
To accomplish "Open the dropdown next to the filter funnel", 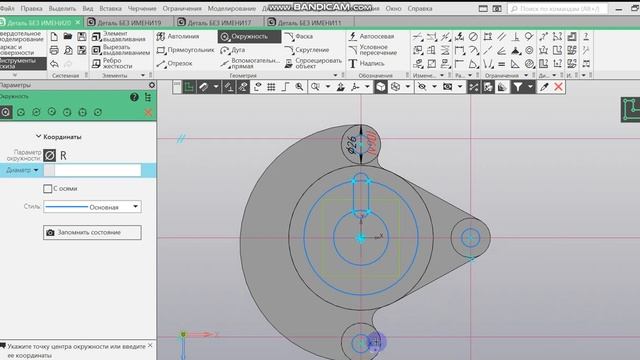I will [530, 87].
